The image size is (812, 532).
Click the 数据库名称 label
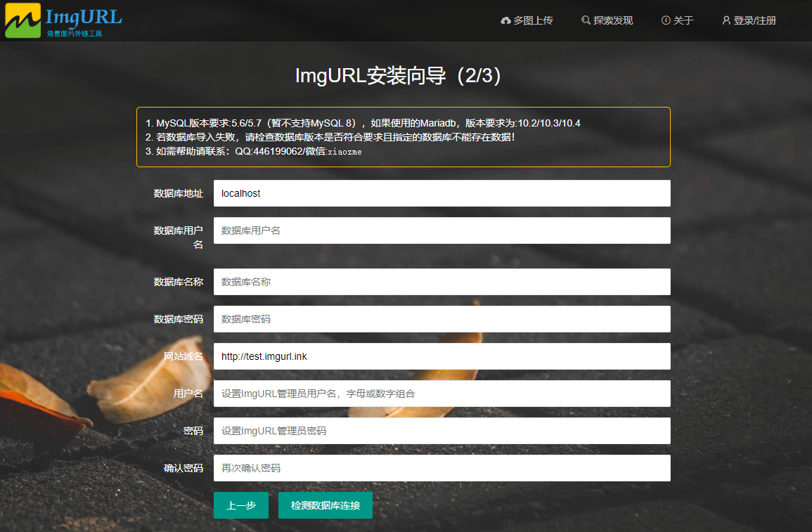178,282
